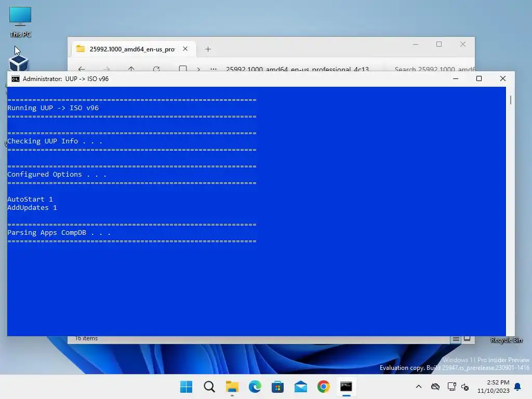Click the cmd icon in the console title bar
The width and height of the screenshot is (532, 399).
[x=15, y=79]
